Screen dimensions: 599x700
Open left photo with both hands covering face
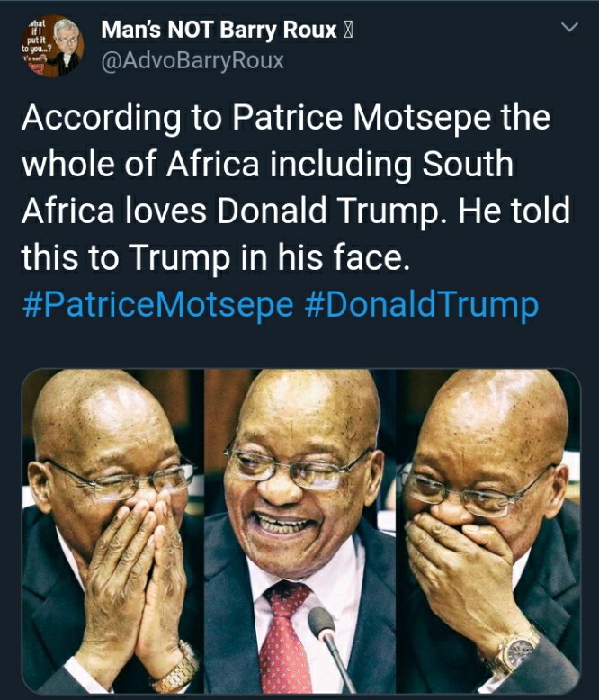coord(113,531)
